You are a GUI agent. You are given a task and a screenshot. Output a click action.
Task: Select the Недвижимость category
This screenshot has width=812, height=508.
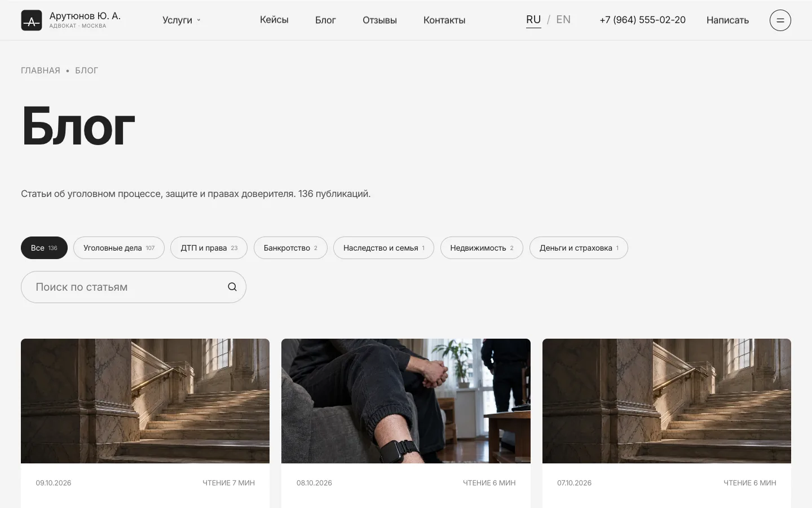[x=482, y=248]
